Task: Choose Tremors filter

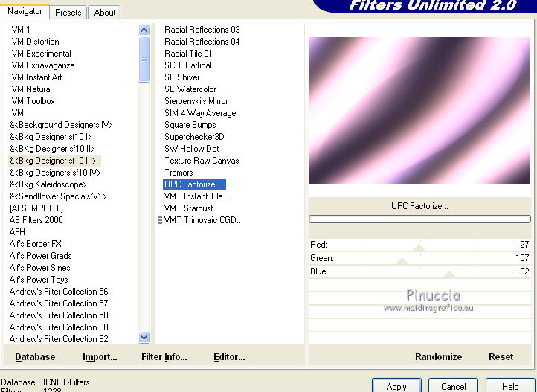Action: point(179,173)
